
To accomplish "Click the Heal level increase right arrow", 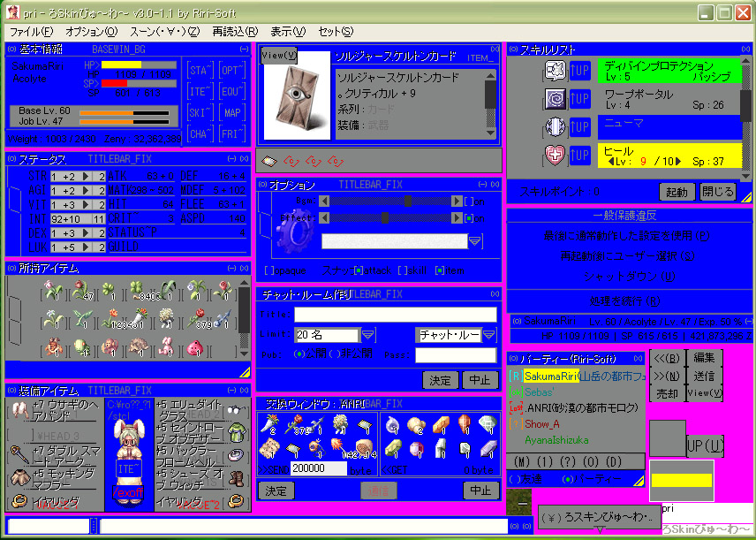I will pos(678,162).
